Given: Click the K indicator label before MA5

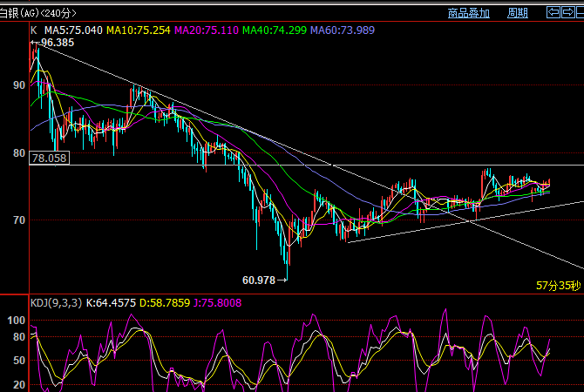Looking at the screenshot, I should pyautogui.click(x=34, y=30).
